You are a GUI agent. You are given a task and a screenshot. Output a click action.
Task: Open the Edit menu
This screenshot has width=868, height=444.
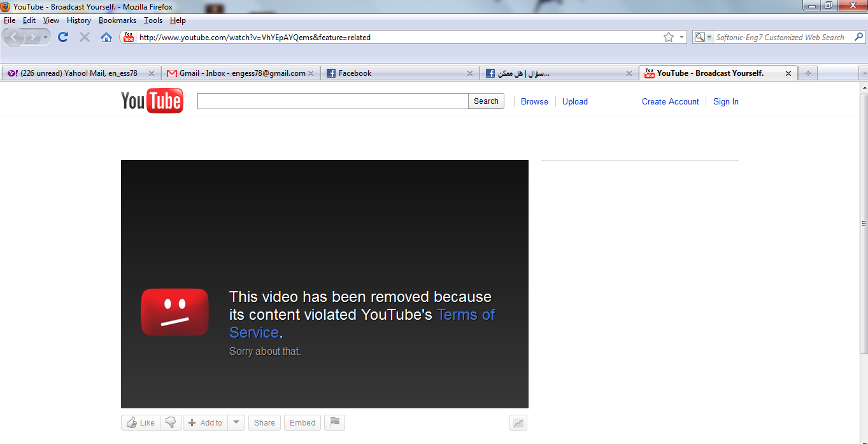tap(29, 20)
